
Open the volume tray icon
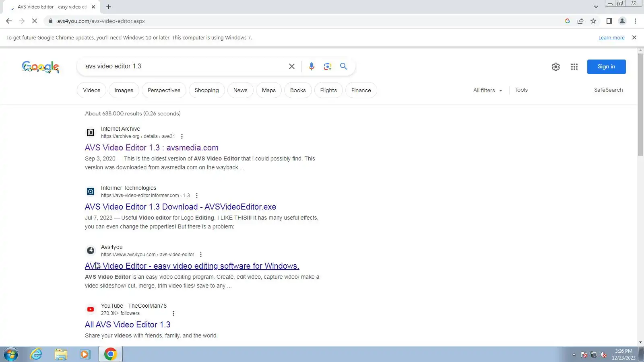tap(603, 354)
